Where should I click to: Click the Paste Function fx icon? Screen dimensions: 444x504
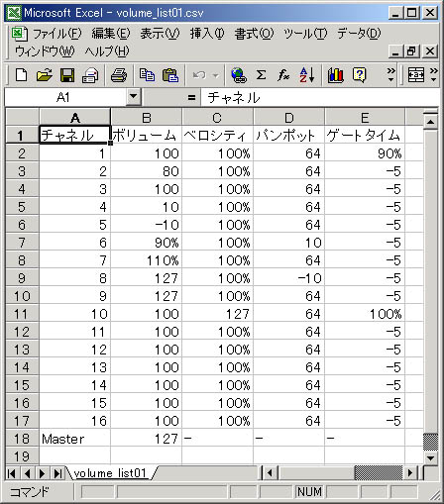[283, 75]
